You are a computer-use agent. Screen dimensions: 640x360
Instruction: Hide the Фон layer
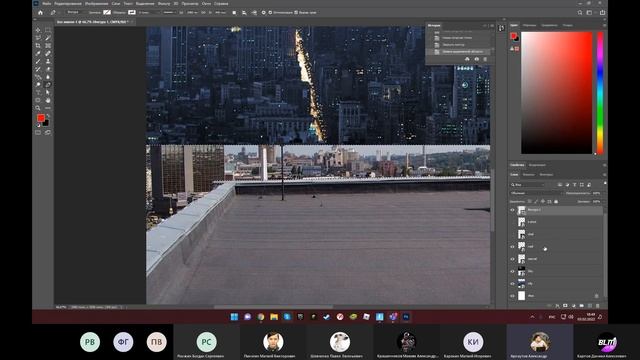click(512, 296)
